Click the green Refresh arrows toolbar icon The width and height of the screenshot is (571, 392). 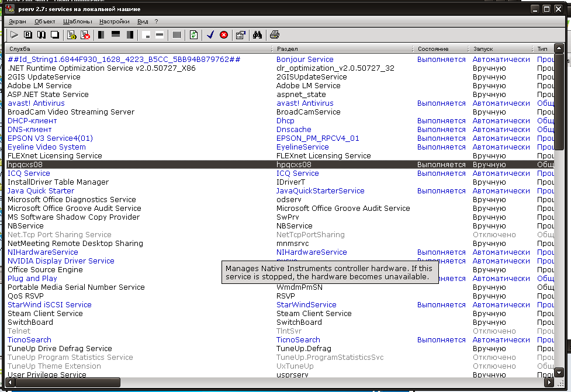(193, 35)
